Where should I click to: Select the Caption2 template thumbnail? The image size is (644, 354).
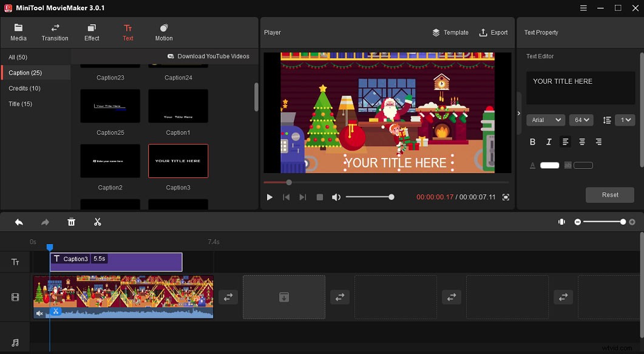(110, 161)
